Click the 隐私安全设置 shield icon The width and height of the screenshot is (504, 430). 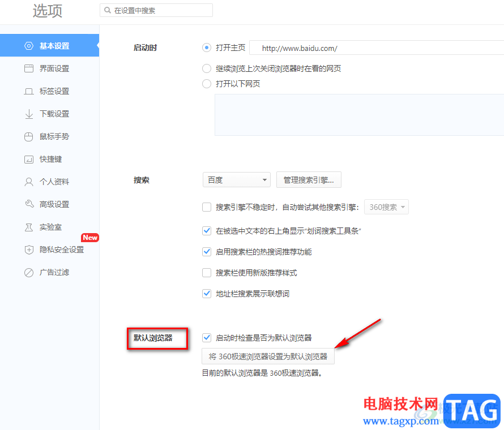coord(29,250)
